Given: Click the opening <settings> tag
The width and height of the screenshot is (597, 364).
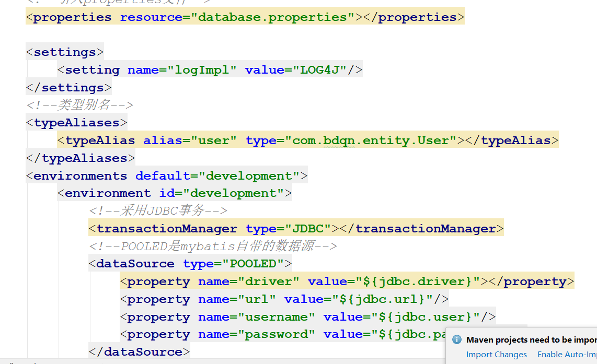Looking at the screenshot, I should click(65, 52).
